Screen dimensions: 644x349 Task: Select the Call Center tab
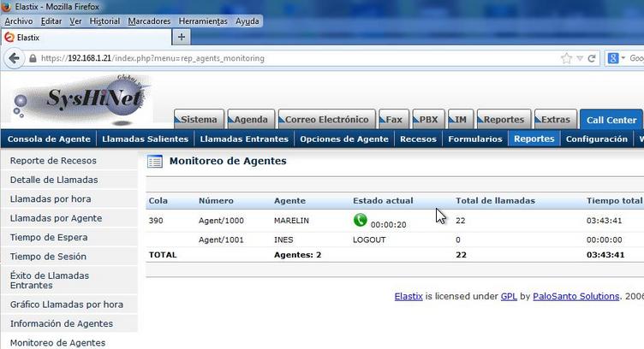pyautogui.click(x=611, y=120)
